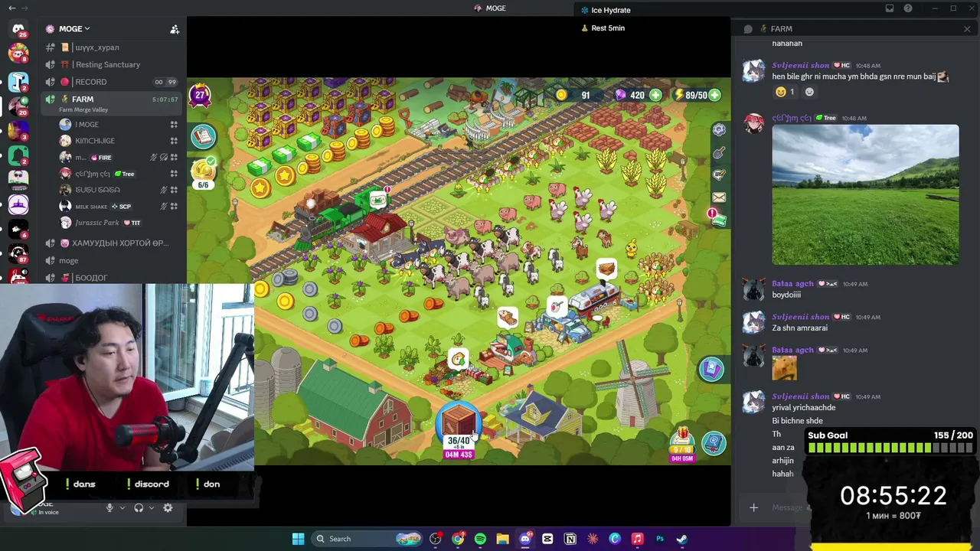980x551 pixels.
Task: Open the card collection button
Action: click(711, 370)
